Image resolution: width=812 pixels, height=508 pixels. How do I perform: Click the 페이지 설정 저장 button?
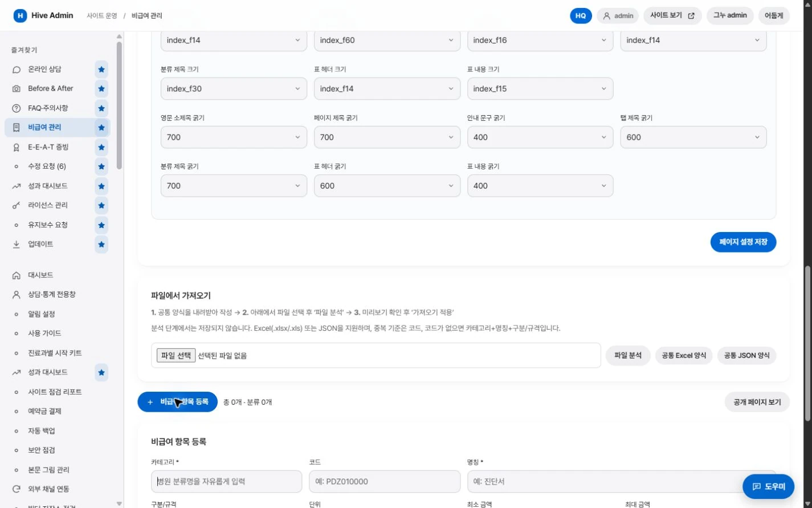[x=743, y=242]
